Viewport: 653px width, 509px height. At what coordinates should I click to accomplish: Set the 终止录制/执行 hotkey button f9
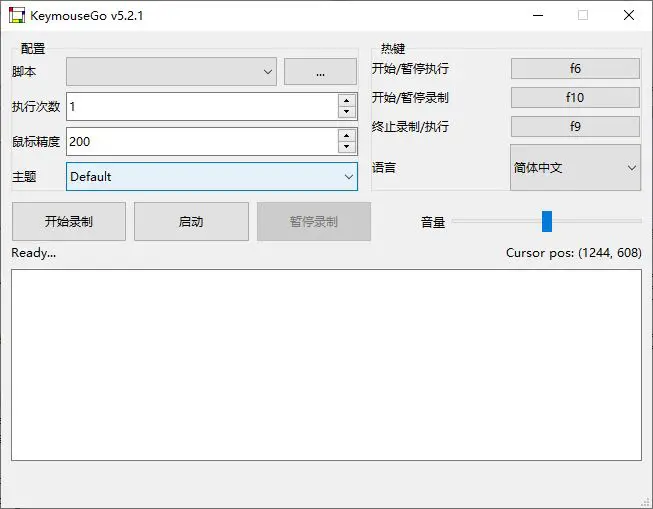pyautogui.click(x=575, y=126)
